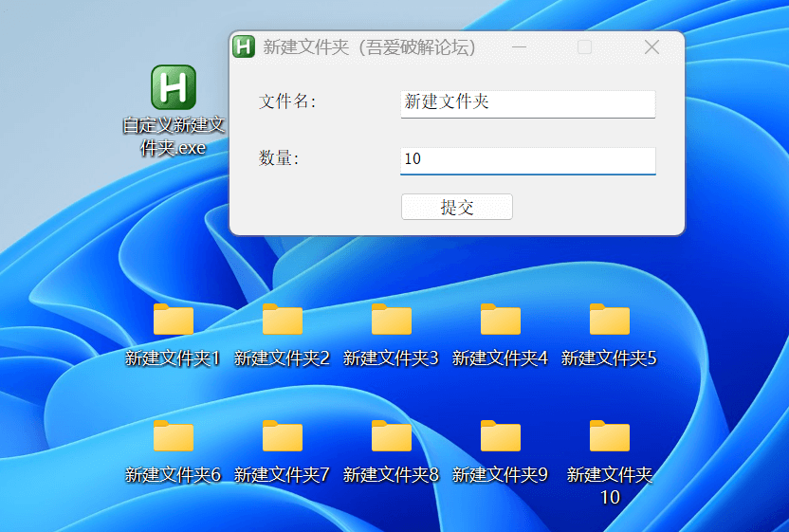Image resolution: width=789 pixels, height=532 pixels.
Task: Select the 新建文件夹4 folder icon
Action: tap(501, 319)
